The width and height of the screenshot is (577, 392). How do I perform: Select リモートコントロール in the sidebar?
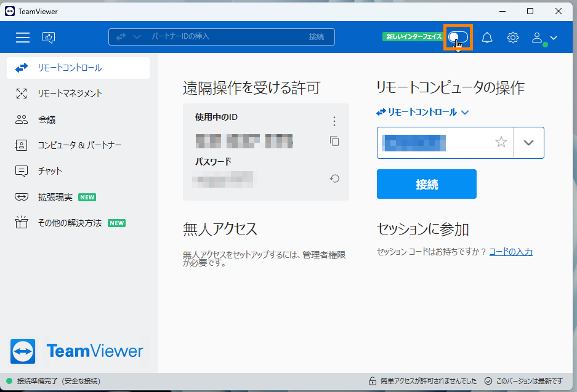pyautogui.click(x=78, y=68)
